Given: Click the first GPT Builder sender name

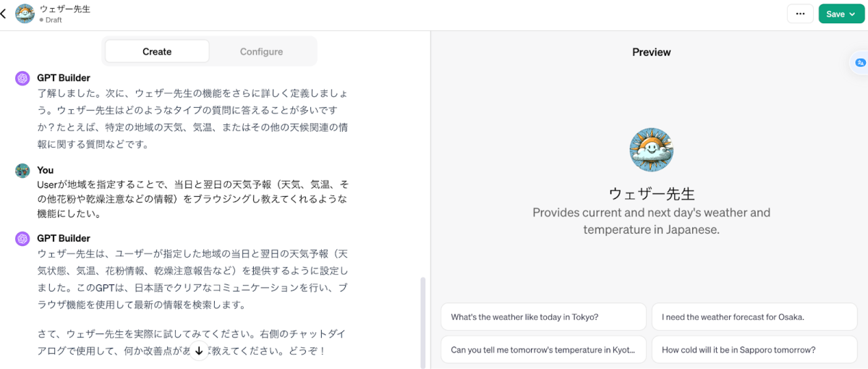Looking at the screenshot, I should coord(64,77).
